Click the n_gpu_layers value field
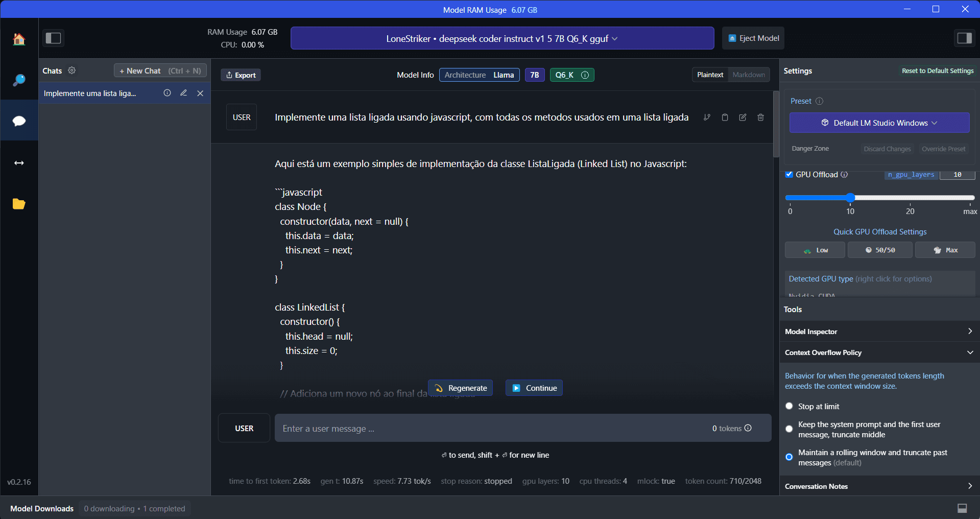Image resolution: width=980 pixels, height=519 pixels. 958,175
